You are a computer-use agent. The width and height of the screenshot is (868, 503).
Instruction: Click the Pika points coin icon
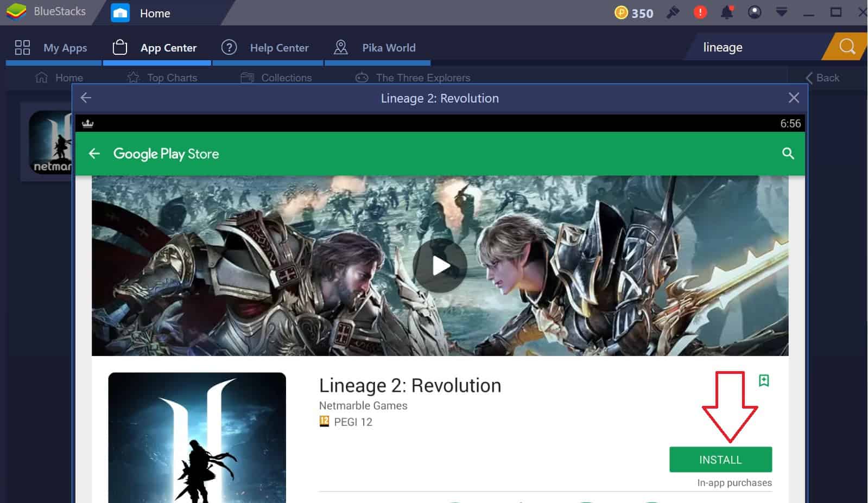[621, 12]
